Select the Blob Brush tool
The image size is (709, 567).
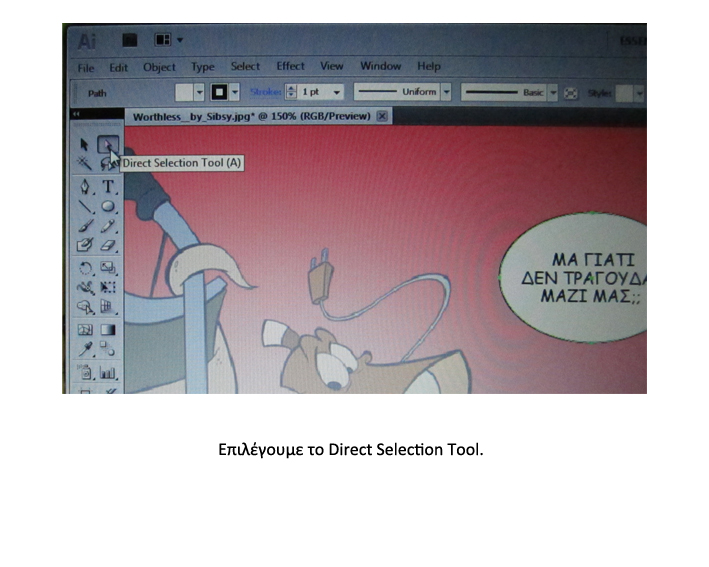[85, 245]
